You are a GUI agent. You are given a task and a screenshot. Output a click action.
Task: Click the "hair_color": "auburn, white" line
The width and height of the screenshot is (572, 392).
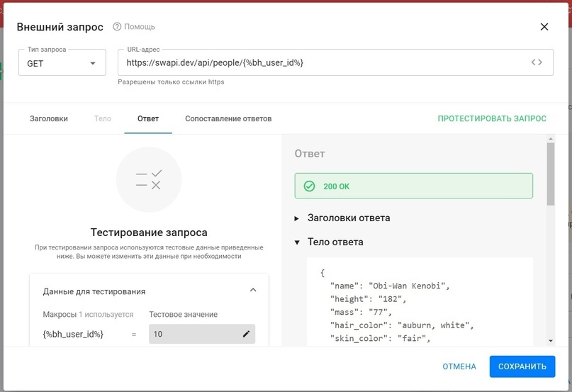(402, 325)
